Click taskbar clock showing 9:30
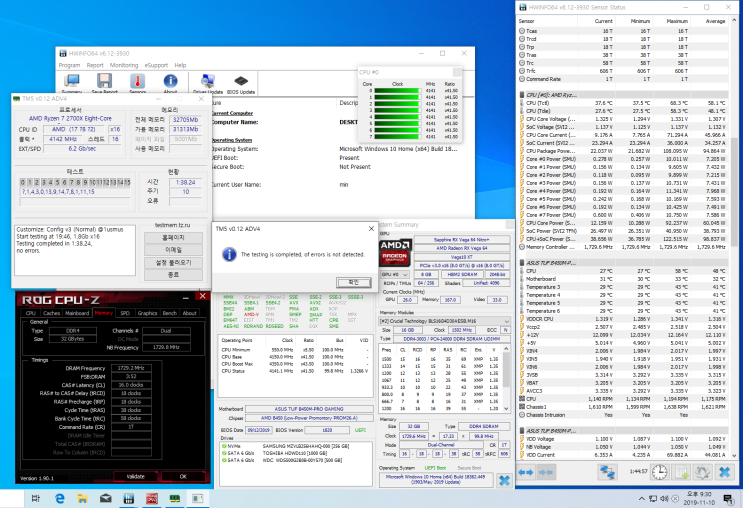This screenshot has width=743, height=508. [699, 499]
